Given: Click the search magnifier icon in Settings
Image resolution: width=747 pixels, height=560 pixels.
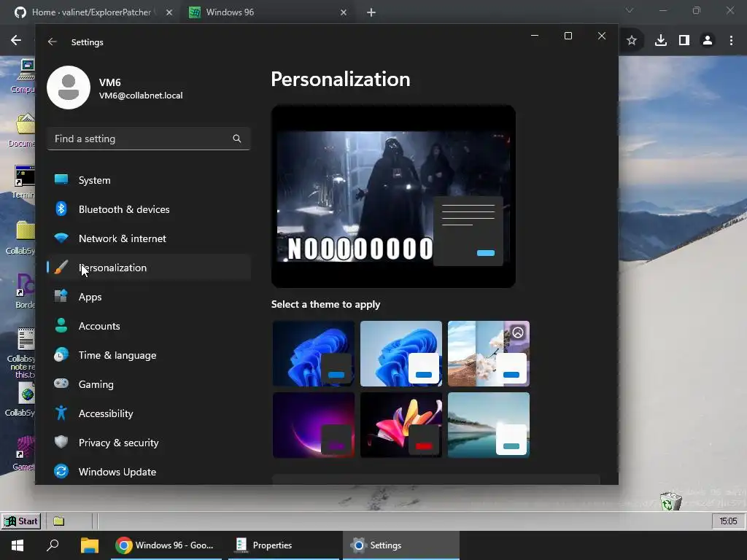Looking at the screenshot, I should coord(237,139).
